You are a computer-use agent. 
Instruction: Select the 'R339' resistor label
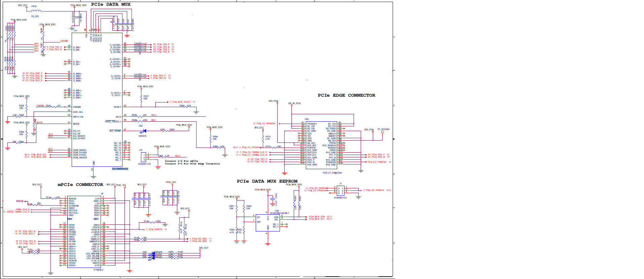click(134, 115)
